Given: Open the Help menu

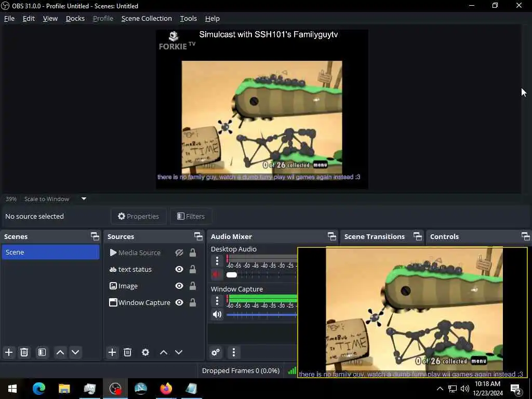Looking at the screenshot, I should click(212, 18).
